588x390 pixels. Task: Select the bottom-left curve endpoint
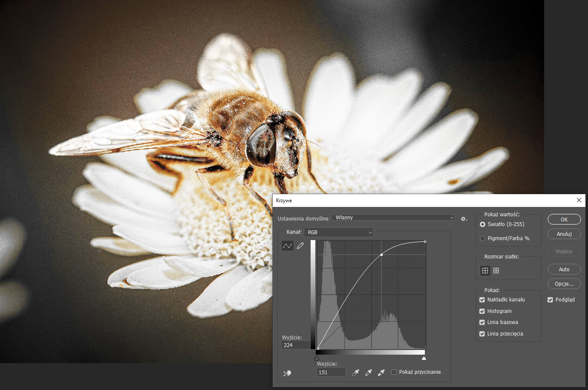[x=318, y=348]
